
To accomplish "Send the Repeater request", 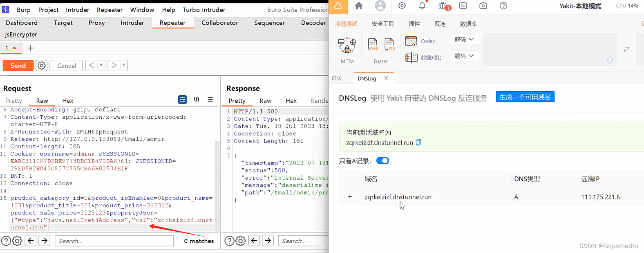I will [18, 66].
